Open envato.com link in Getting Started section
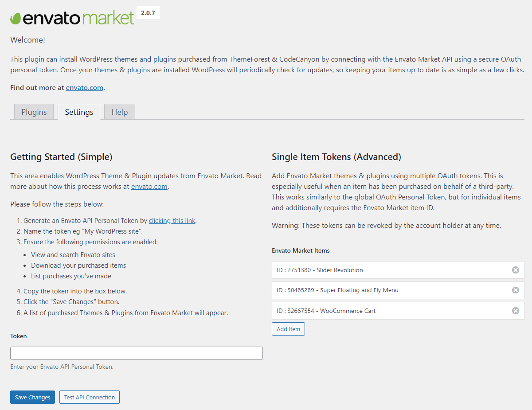532x410 pixels. [x=149, y=187]
